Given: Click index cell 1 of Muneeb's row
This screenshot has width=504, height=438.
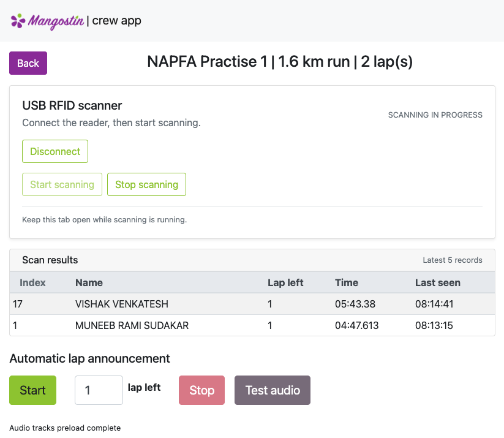Looking at the screenshot, I should [x=15, y=325].
